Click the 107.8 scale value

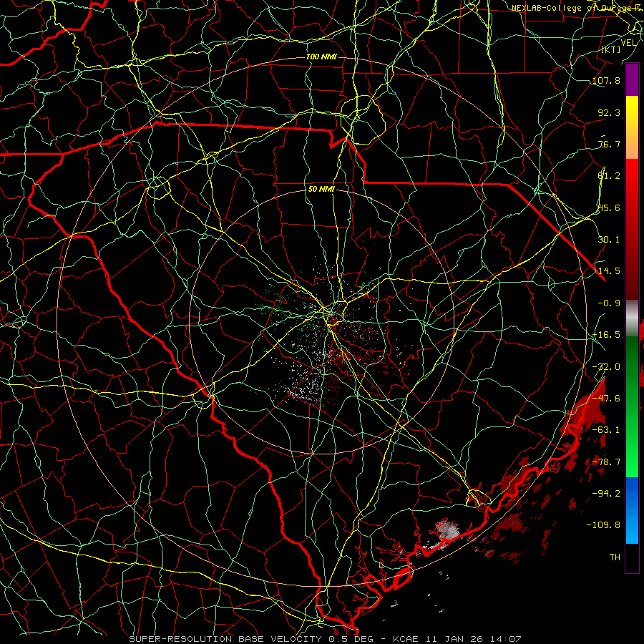pyautogui.click(x=606, y=80)
